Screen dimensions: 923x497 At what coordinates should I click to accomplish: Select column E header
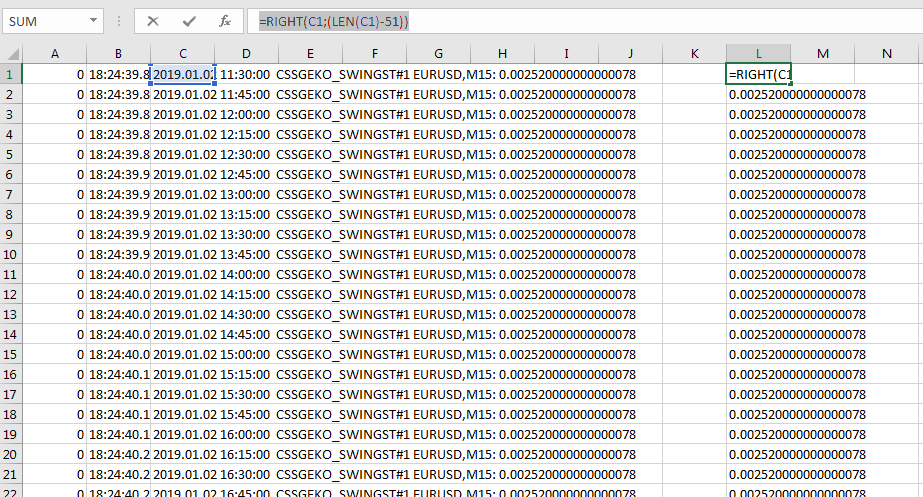tap(310, 54)
